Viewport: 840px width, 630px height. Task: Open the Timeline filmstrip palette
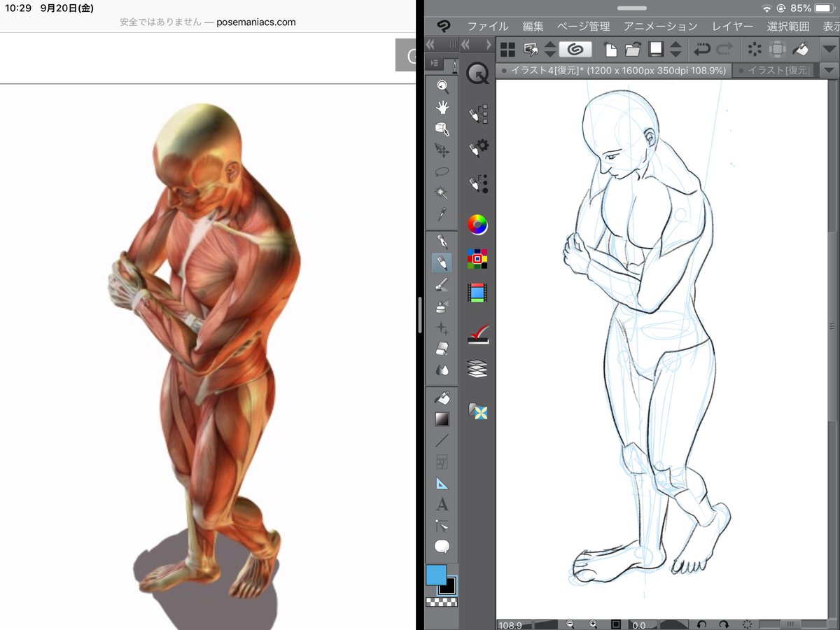(478, 293)
